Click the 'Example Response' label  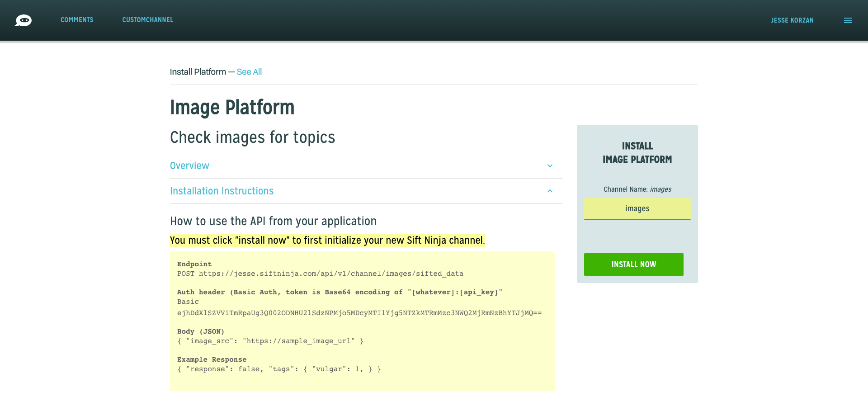tap(212, 359)
